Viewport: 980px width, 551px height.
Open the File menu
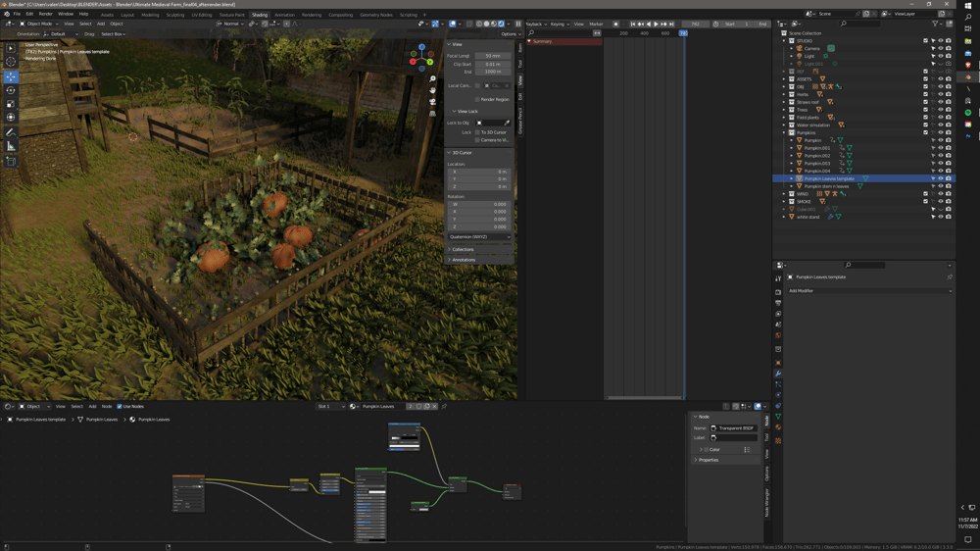click(x=17, y=14)
